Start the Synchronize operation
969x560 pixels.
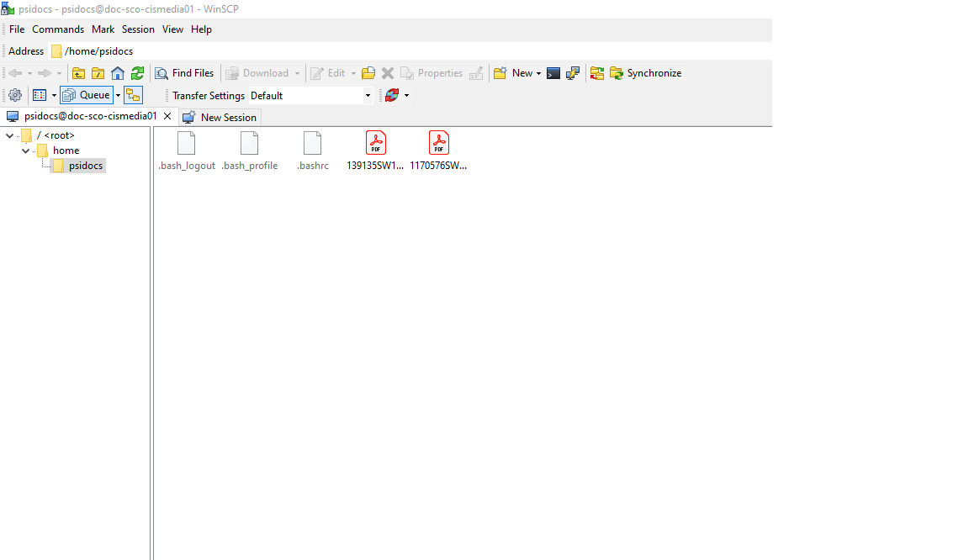click(645, 73)
